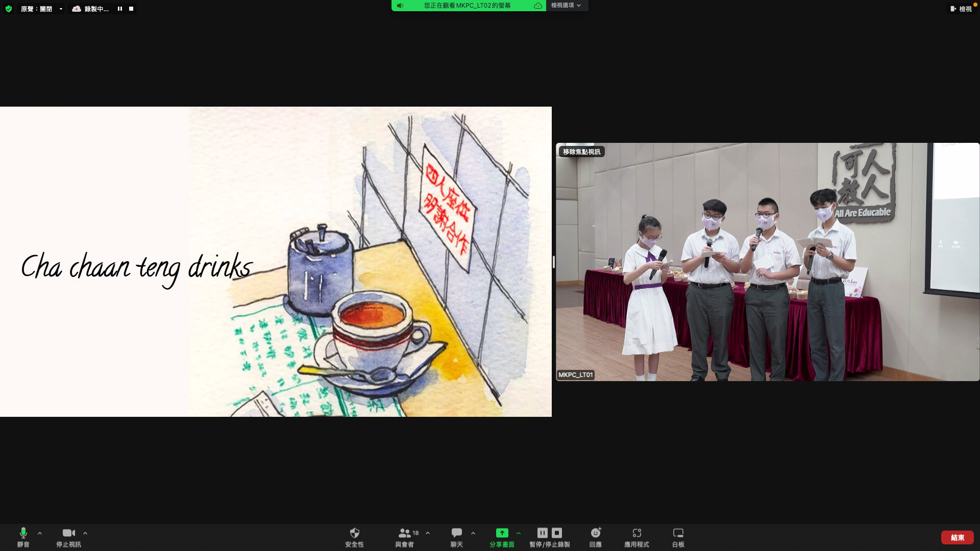Open the view options dropdown
980x551 pixels.
click(x=567, y=5)
